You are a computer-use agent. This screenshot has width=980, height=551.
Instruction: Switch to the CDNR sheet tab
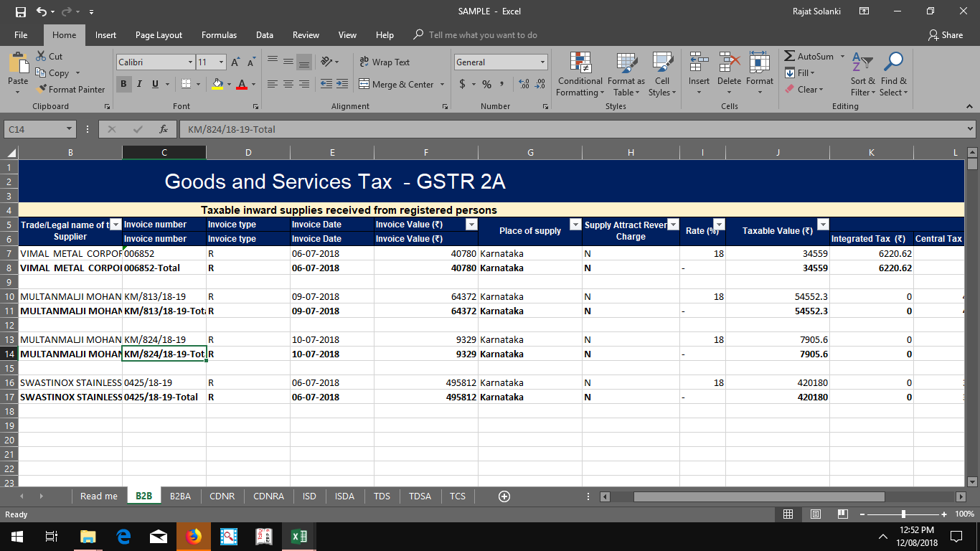coord(222,496)
